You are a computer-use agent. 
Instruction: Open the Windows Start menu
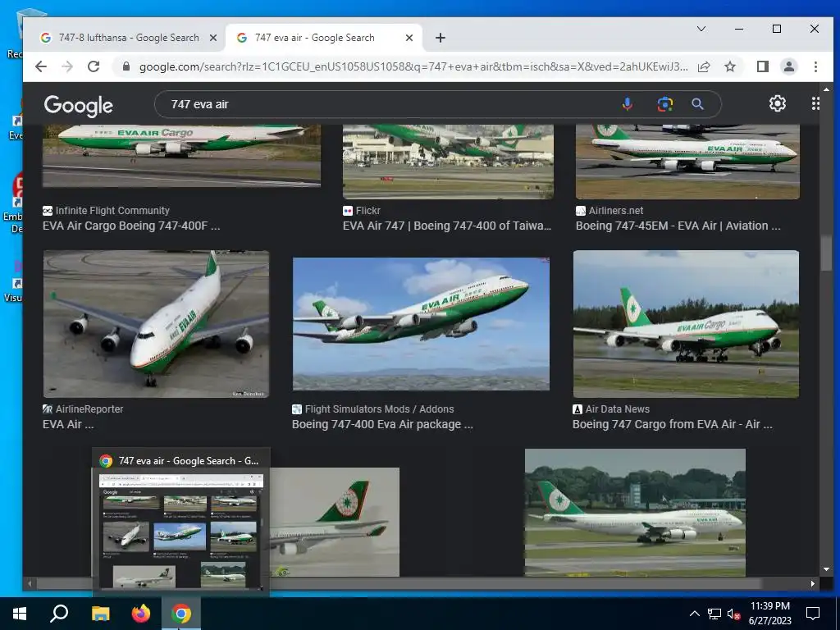coord(20,614)
